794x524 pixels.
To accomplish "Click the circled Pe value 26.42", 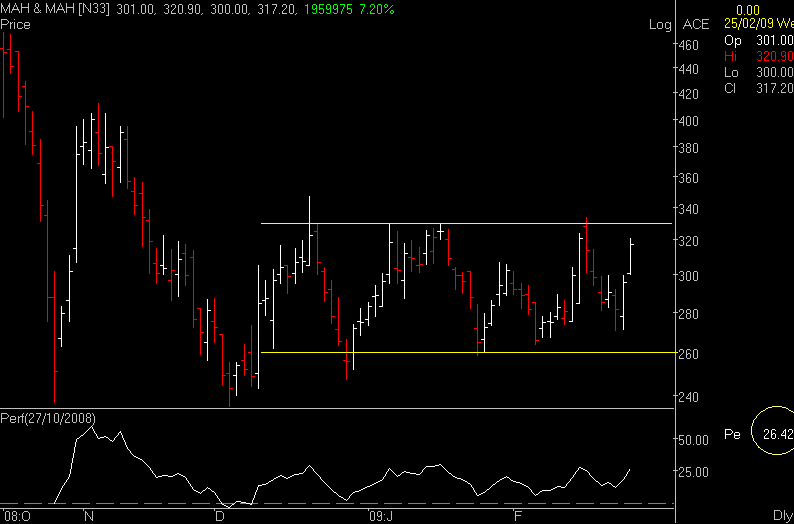I will (777, 434).
